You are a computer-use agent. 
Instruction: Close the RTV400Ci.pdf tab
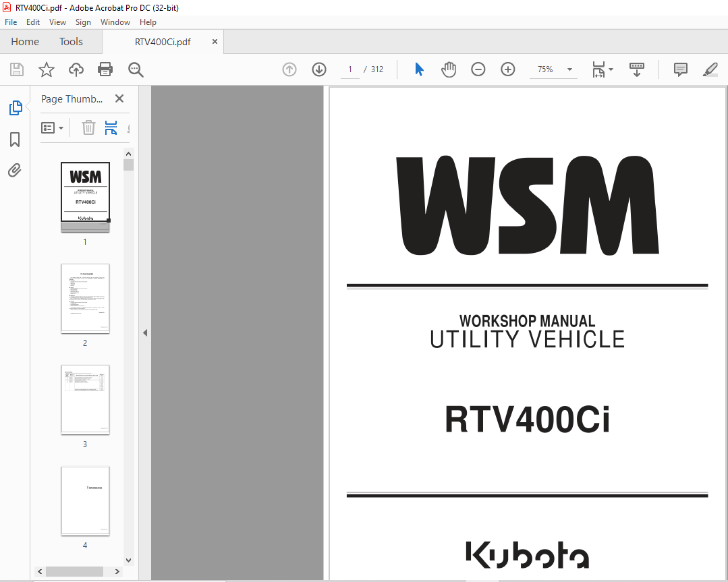click(215, 42)
